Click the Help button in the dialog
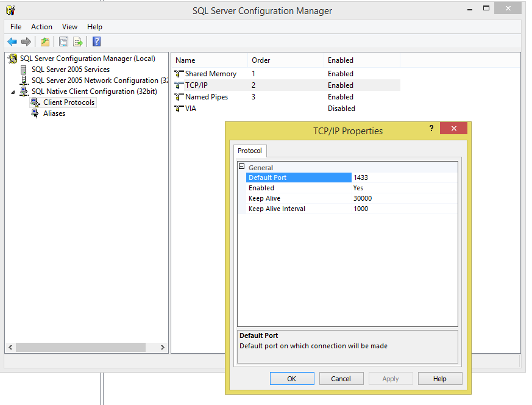The image size is (532, 405). click(440, 379)
